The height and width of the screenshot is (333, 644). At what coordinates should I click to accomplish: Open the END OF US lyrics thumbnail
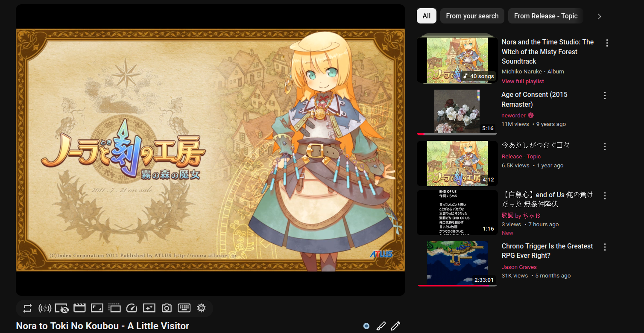457,213
